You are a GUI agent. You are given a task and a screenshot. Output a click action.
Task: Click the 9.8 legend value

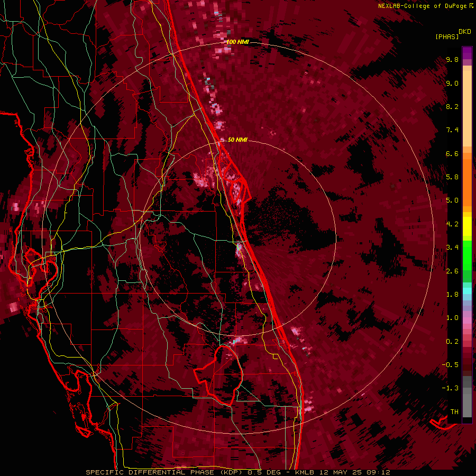coord(452,59)
